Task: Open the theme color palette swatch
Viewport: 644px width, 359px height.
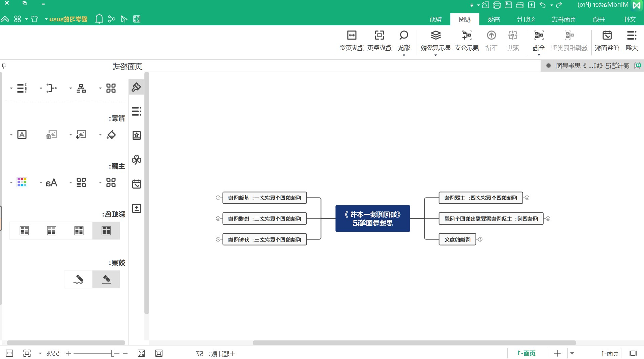Action: [x=22, y=182]
